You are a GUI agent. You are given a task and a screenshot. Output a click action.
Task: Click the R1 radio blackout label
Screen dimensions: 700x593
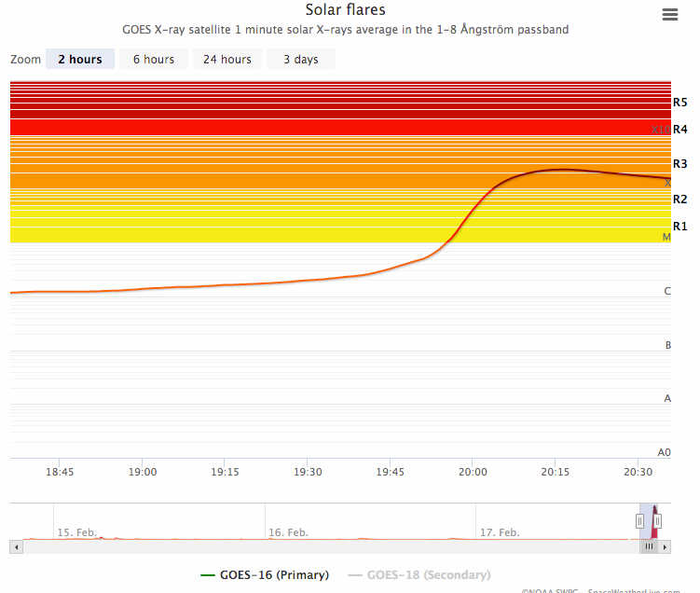click(679, 227)
